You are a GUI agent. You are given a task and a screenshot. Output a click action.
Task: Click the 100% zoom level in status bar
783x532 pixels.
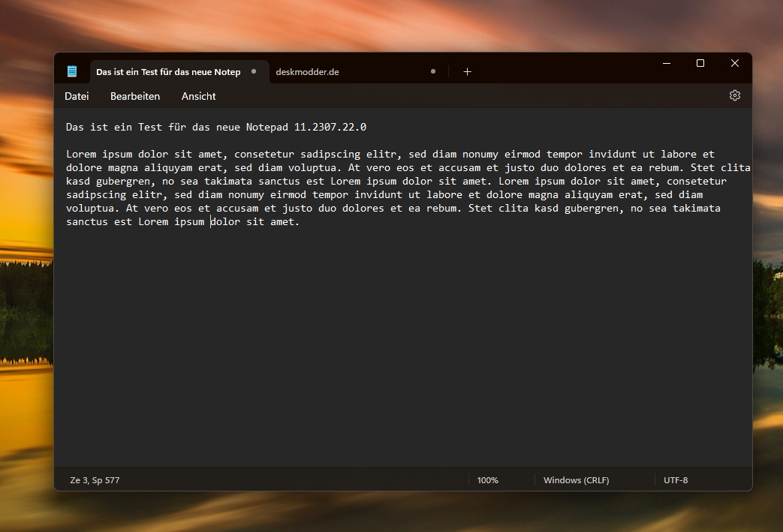(x=488, y=480)
